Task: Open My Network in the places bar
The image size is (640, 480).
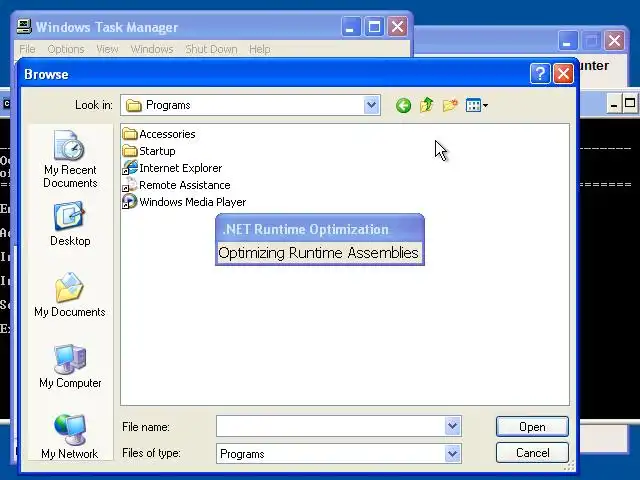Action: tap(70, 437)
